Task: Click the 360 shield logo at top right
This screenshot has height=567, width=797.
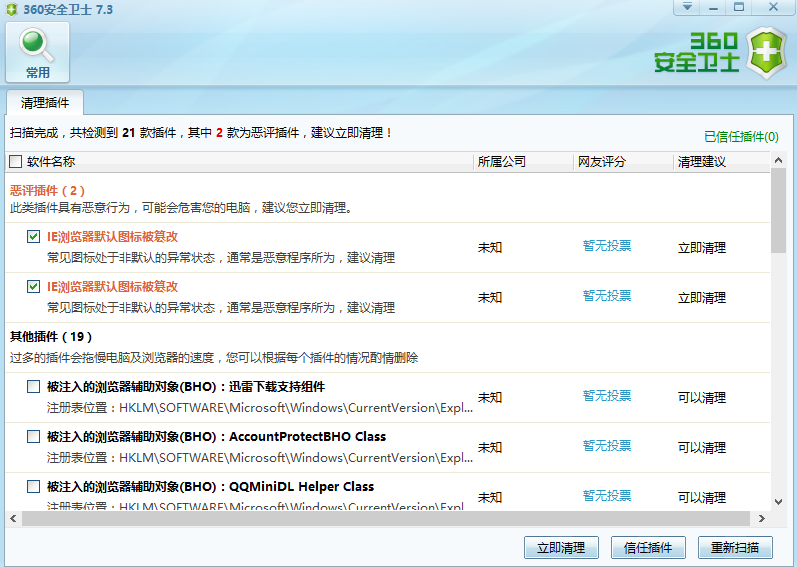Action: point(767,53)
